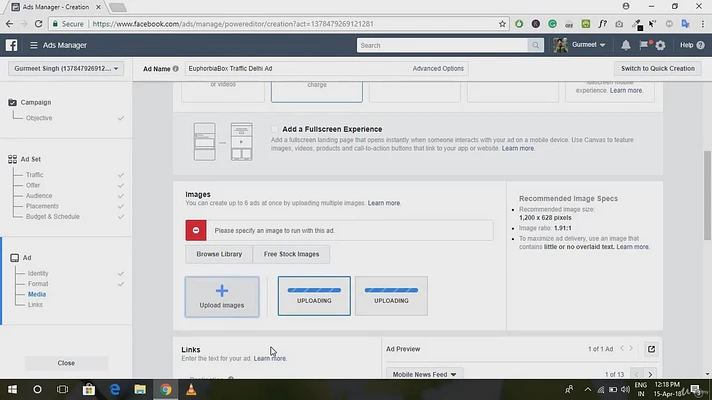Go to next ad with arrow by 1 of 1 Ad
712x400 pixels.
coord(631,348)
